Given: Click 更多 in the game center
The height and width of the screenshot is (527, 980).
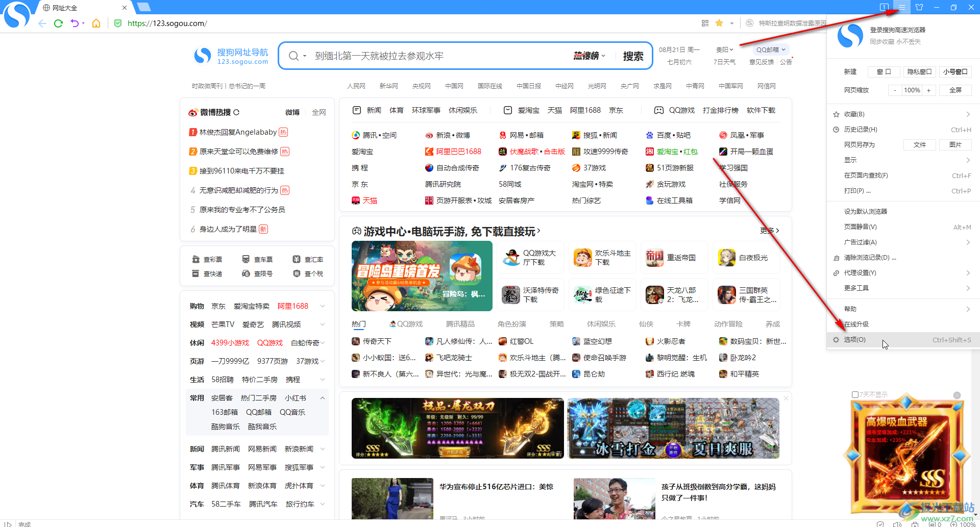Looking at the screenshot, I should [769, 231].
